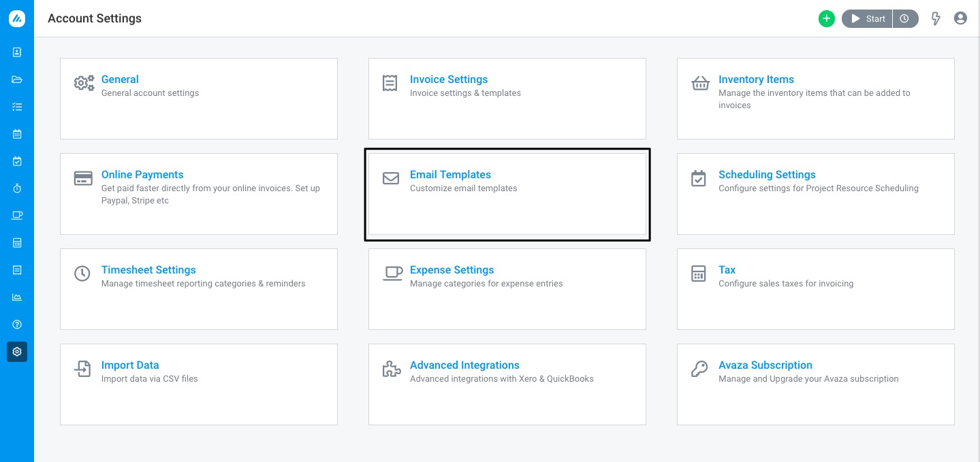Open the lightning bolt icon in the header

(x=936, y=19)
